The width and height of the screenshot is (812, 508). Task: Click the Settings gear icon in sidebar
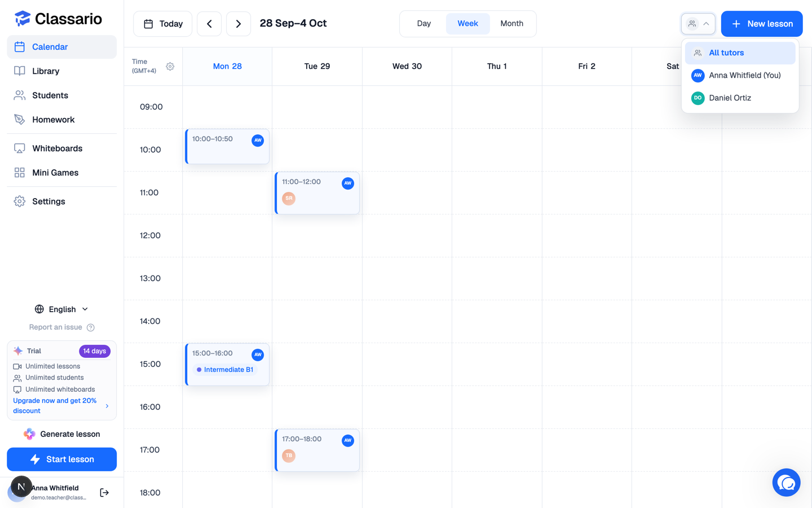coord(20,202)
